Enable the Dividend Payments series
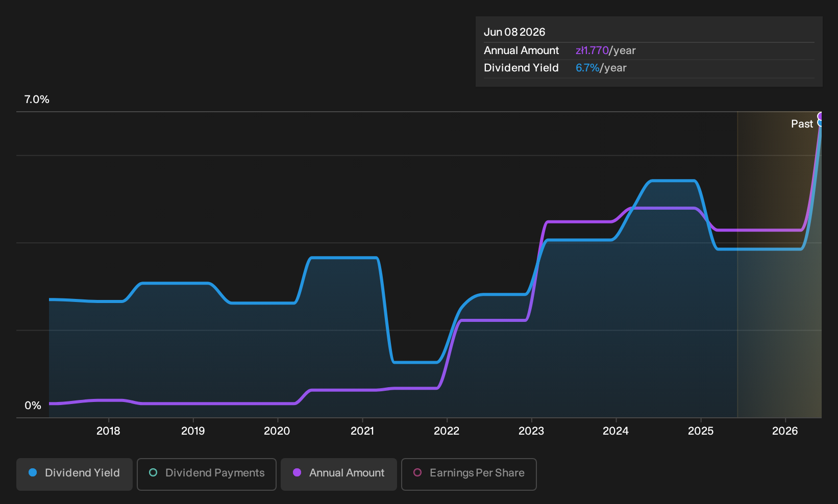The image size is (838, 504). coord(207,474)
